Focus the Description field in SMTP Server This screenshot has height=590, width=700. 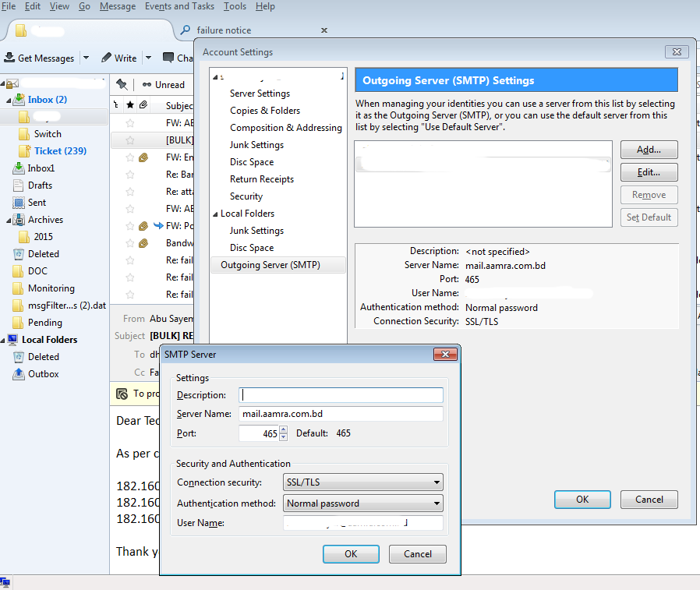coord(341,395)
